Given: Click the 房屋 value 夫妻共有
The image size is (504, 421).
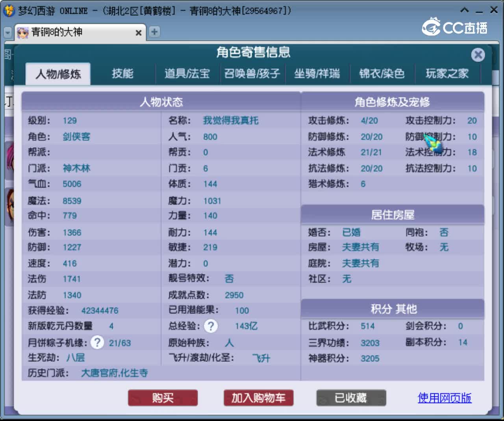Looking at the screenshot, I should point(360,247).
